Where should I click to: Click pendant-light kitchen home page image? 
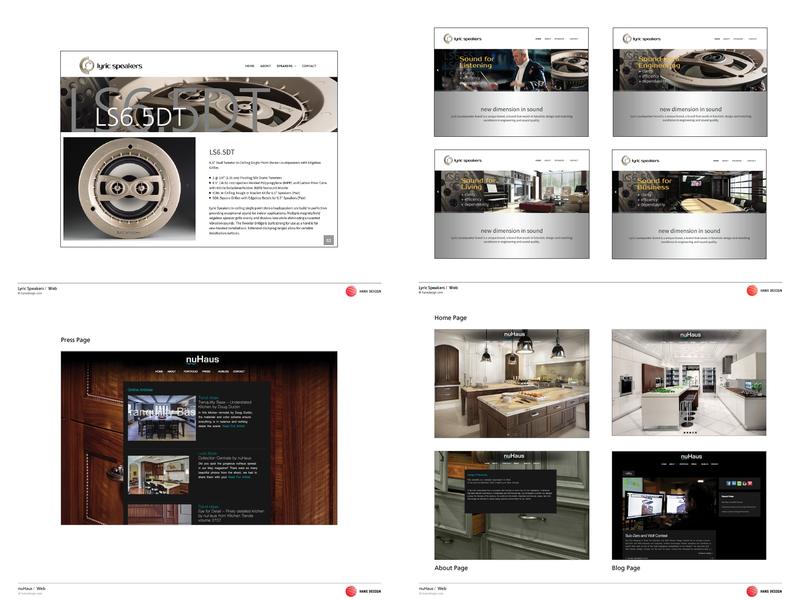511,383
